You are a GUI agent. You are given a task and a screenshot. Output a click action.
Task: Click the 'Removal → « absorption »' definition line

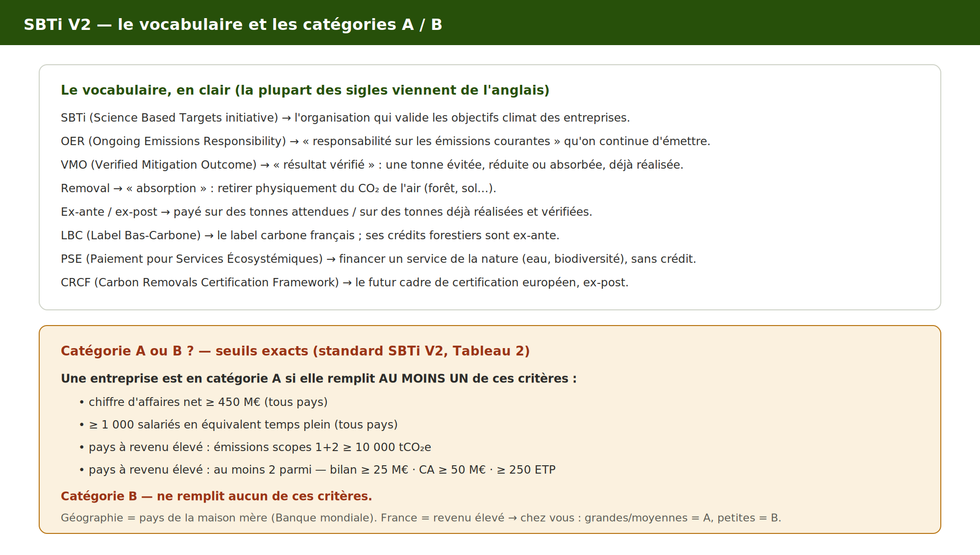point(278,188)
